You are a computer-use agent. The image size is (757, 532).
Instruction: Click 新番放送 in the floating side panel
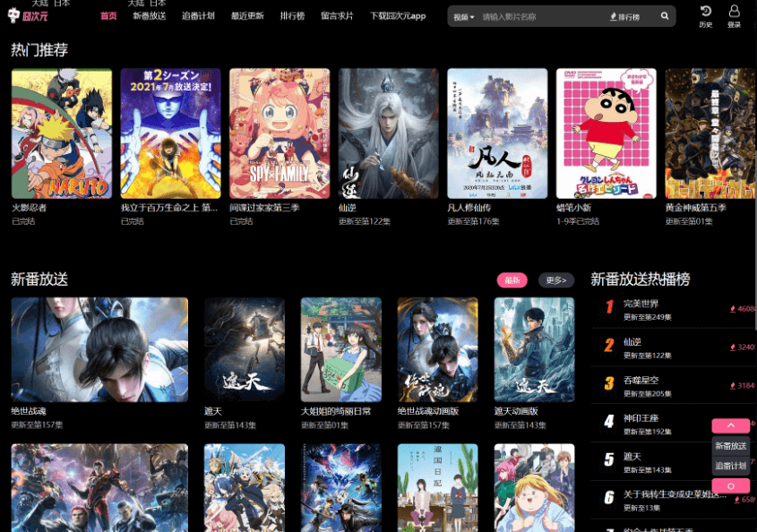pyautogui.click(x=730, y=446)
